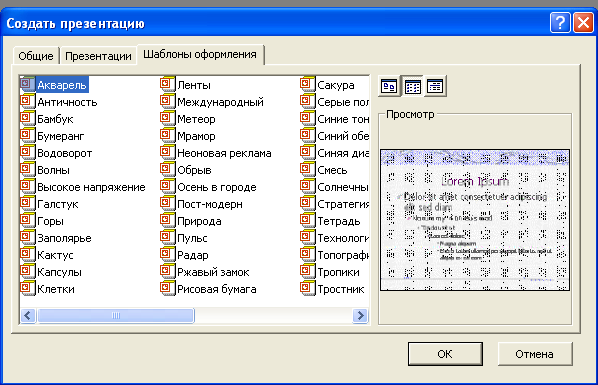The width and height of the screenshot is (598, 385).
Task: Choose the Стратегия template entry
Action: (x=343, y=205)
